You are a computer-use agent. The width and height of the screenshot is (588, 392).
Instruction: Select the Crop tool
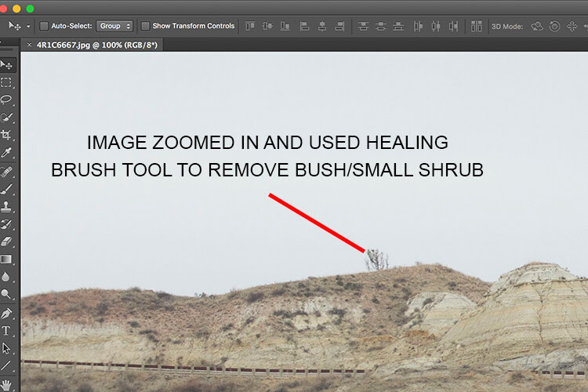pos(6,135)
